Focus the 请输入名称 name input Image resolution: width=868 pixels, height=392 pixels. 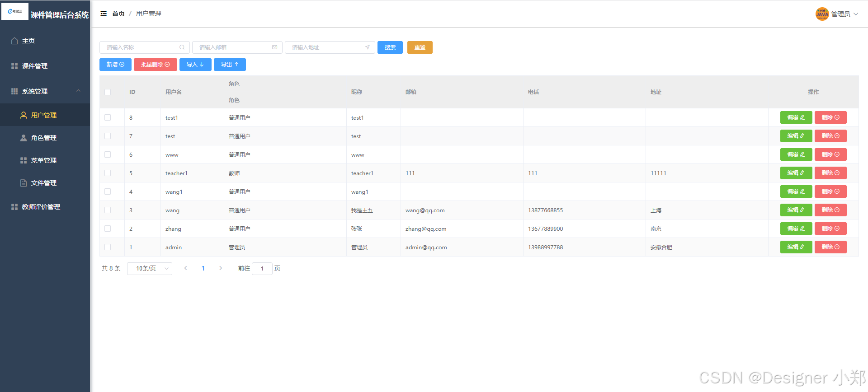[145, 47]
